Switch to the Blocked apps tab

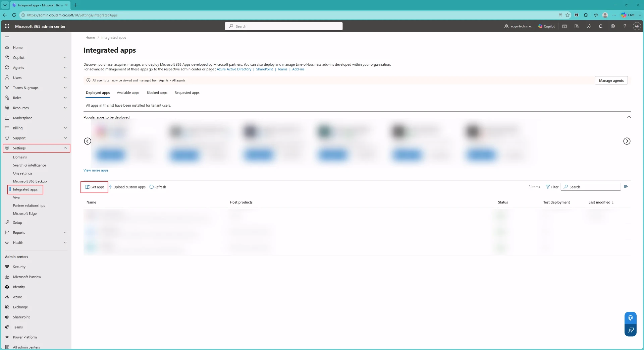[157, 93]
